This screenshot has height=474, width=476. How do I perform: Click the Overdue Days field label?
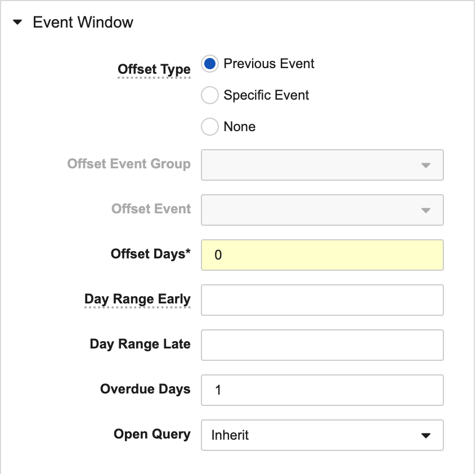pos(145,389)
